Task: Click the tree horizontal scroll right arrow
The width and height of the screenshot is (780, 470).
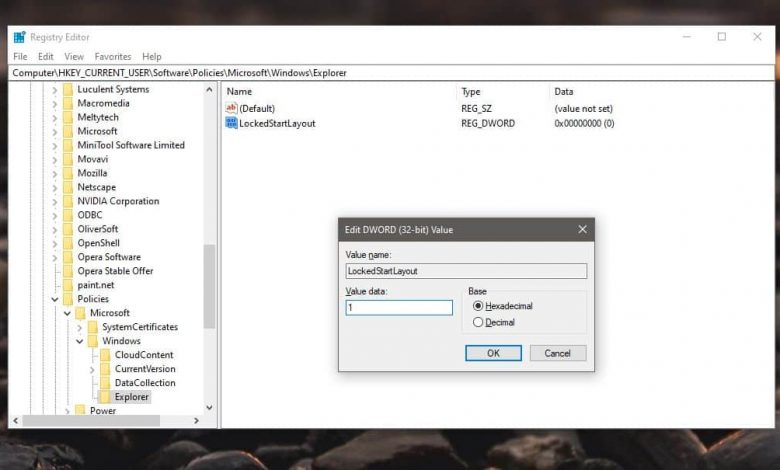Action: (196, 421)
